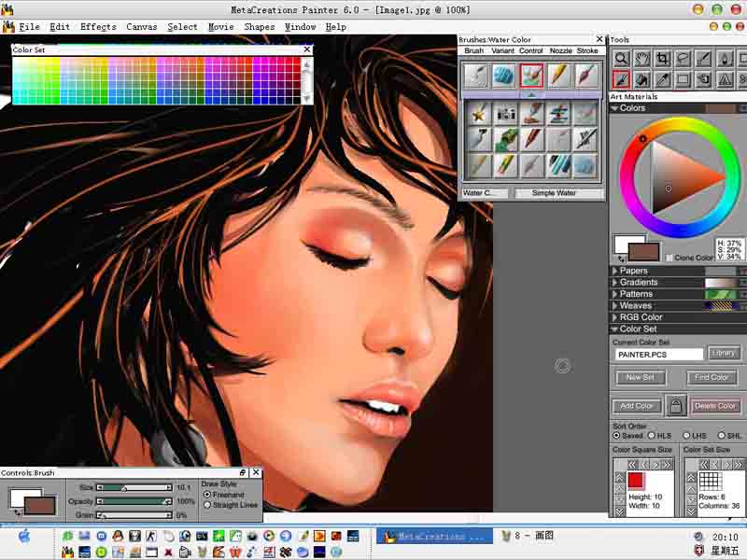Swap colors arrow in Controls:Brush palette
The image size is (747, 560).
(x=18, y=512)
